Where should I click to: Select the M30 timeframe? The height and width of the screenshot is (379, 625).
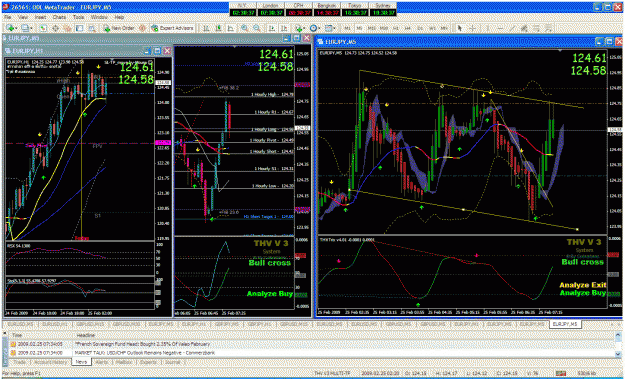tap(383, 28)
